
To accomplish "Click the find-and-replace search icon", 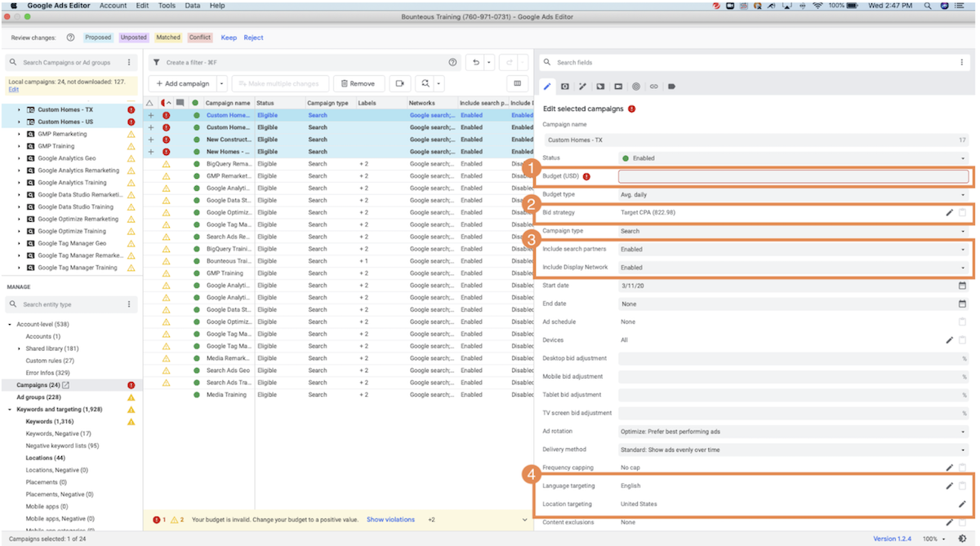I will pyautogui.click(x=425, y=83).
